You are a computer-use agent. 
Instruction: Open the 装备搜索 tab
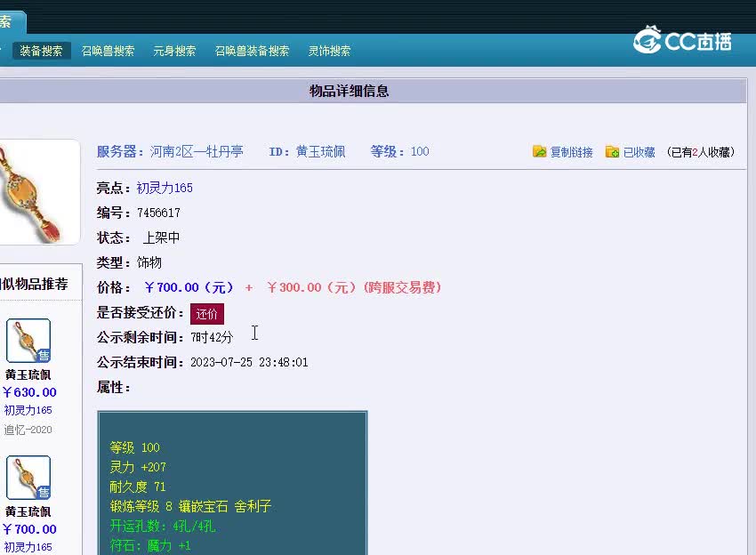click(x=42, y=51)
